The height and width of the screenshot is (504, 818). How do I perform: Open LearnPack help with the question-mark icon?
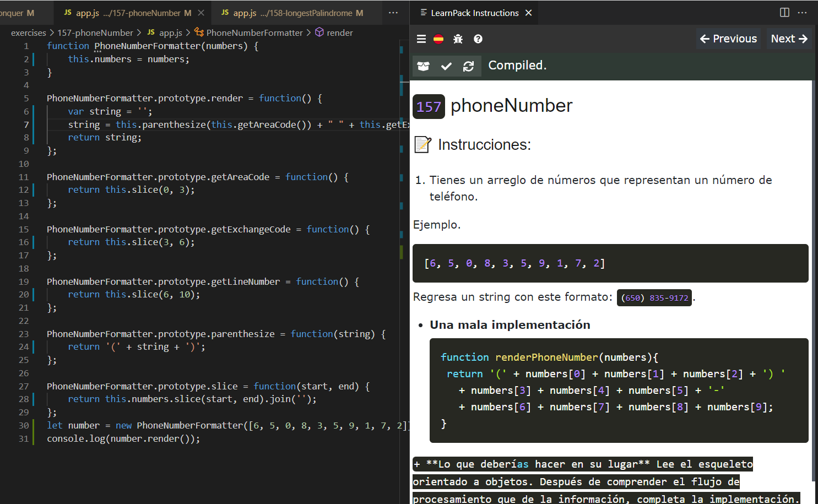click(478, 39)
